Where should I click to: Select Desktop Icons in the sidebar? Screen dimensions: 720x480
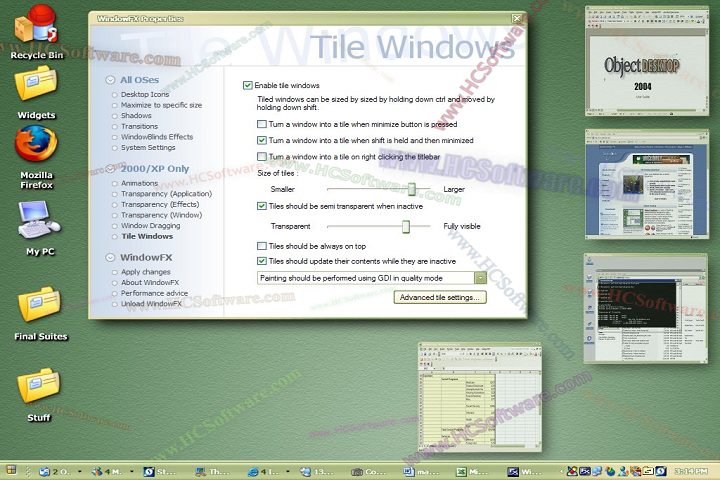(145, 94)
